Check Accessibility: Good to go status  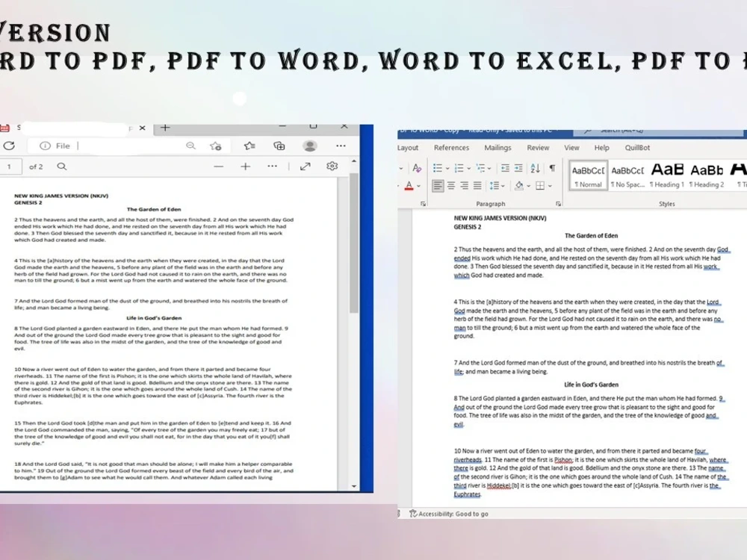(449, 514)
